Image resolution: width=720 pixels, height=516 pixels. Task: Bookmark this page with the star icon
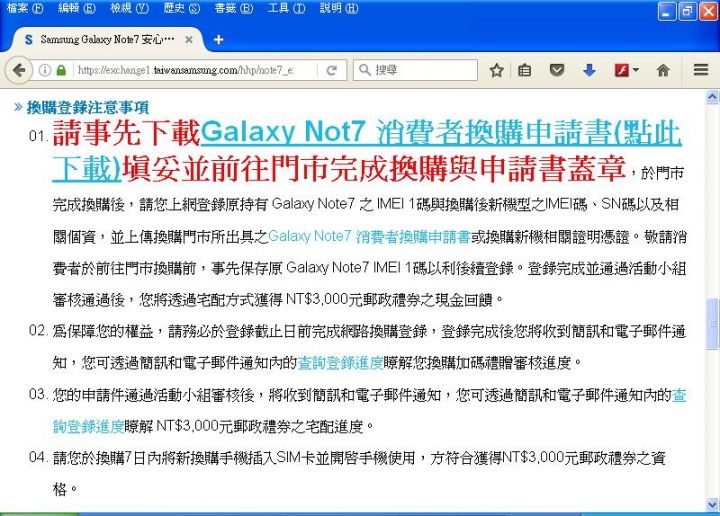click(x=496, y=70)
